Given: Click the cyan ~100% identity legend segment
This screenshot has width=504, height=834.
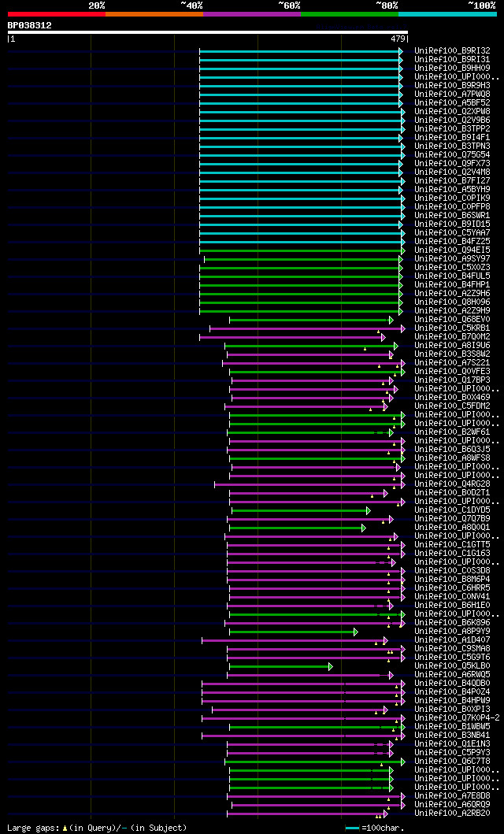Looking at the screenshot, I should coord(447,14).
